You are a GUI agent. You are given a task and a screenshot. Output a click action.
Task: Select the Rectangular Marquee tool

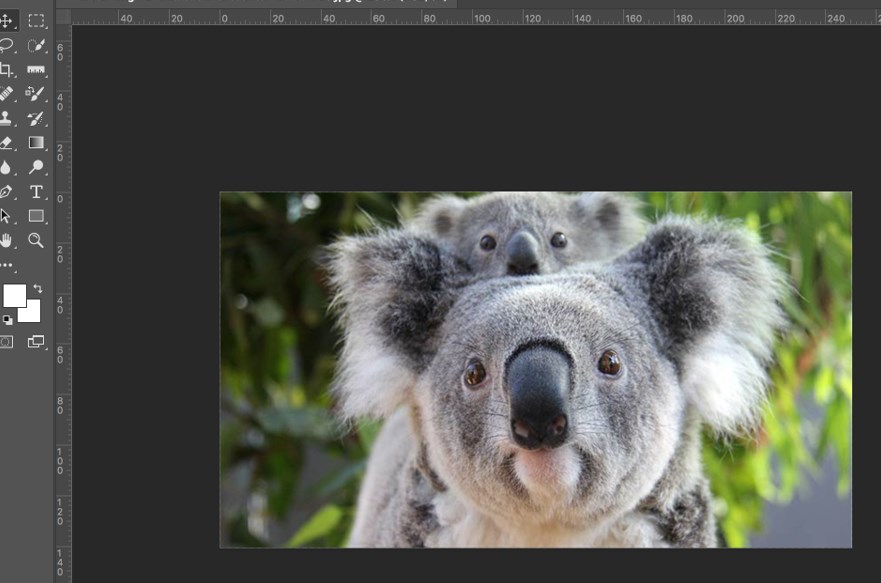point(36,21)
